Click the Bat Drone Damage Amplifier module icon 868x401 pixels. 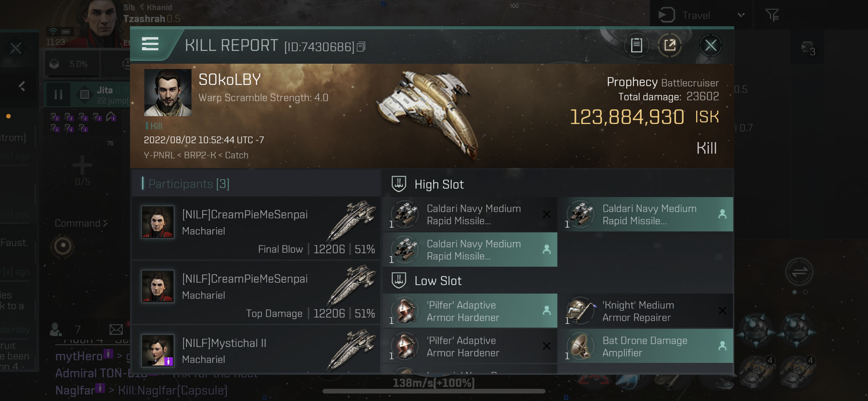point(581,346)
